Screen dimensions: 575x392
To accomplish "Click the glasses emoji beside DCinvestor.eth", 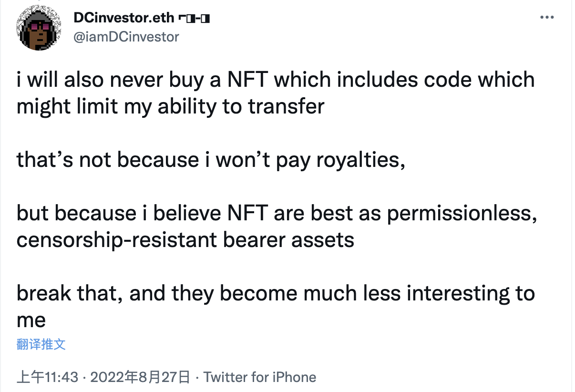I will (x=194, y=19).
